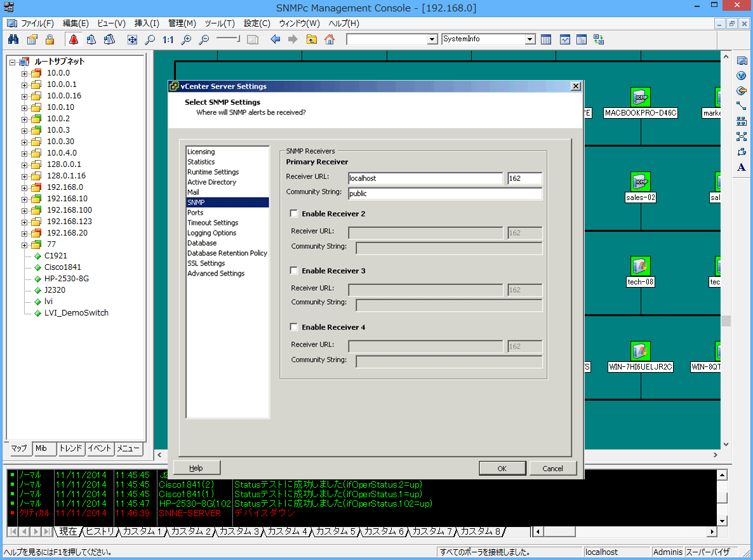Click the insert device monitor icon in right toolbar

742,61
